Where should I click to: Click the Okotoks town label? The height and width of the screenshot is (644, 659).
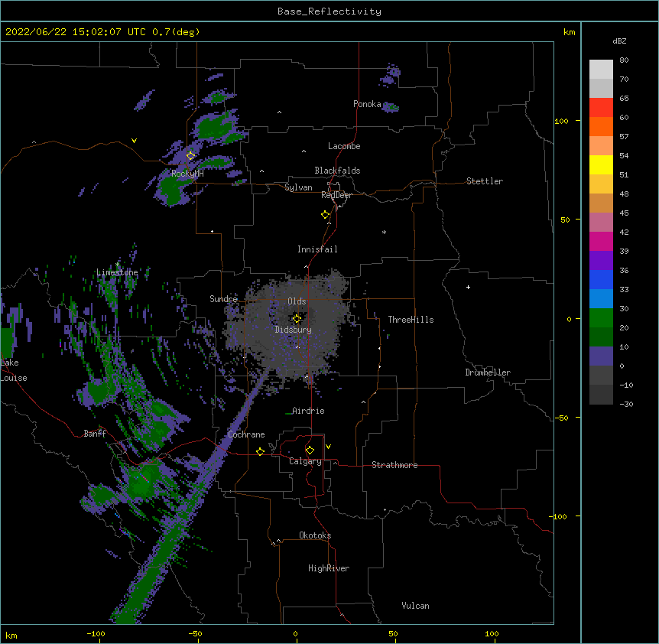point(315,535)
